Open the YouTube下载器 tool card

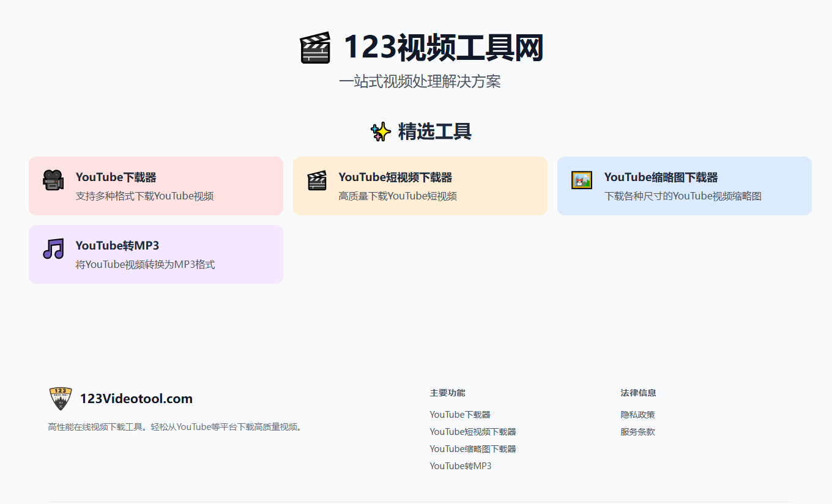155,185
